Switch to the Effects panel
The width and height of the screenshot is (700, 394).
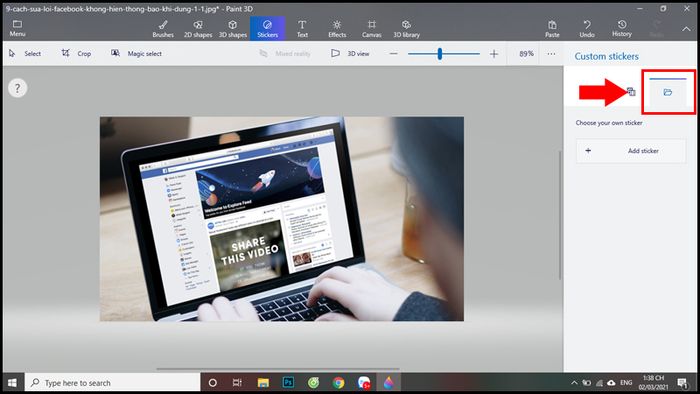click(x=337, y=29)
